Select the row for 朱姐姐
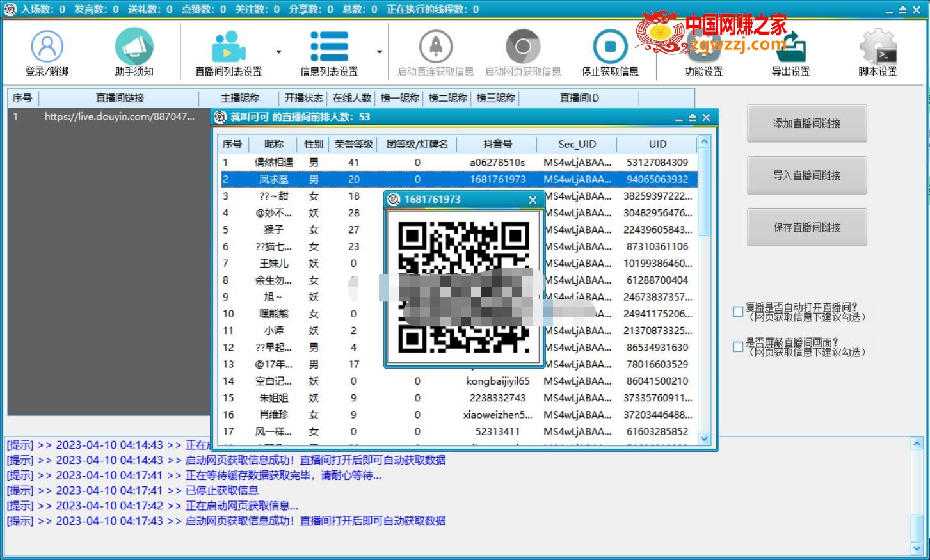The width and height of the screenshot is (930, 560). (x=458, y=397)
